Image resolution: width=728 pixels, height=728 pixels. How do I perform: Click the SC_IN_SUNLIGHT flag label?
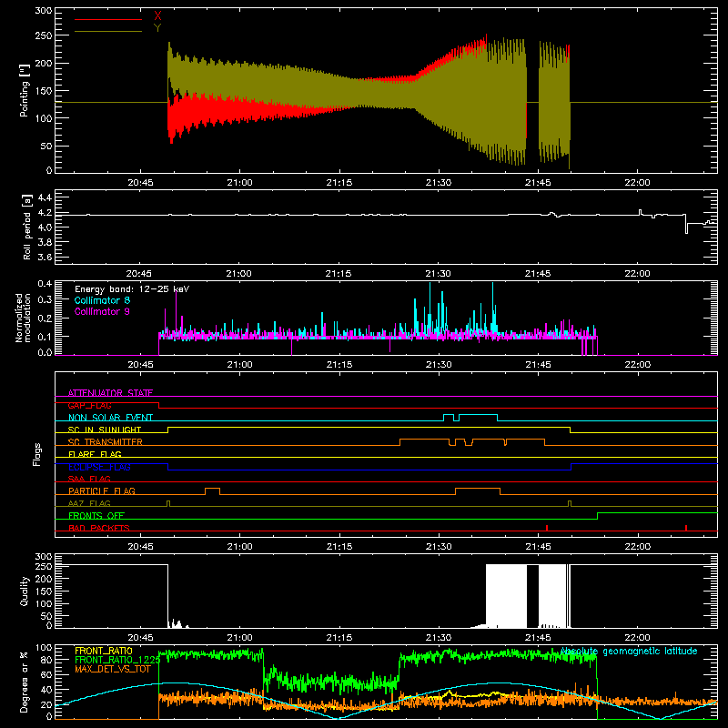click(105, 430)
